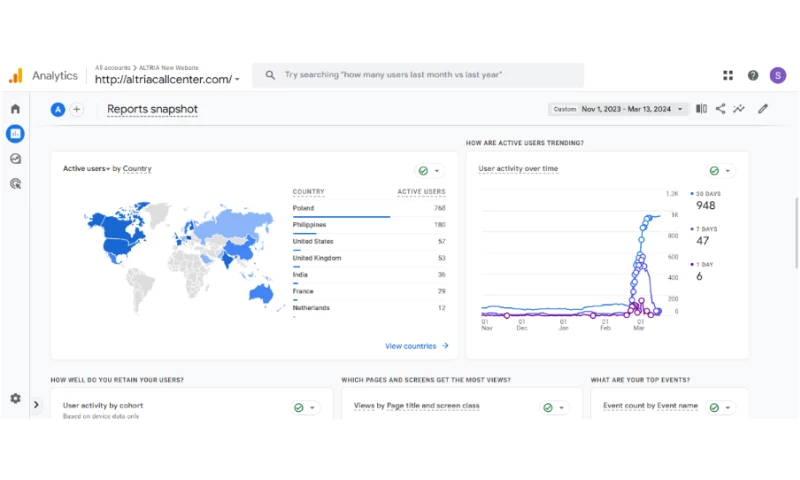Open the Help question mark icon
The image size is (800, 480).
coord(753,75)
